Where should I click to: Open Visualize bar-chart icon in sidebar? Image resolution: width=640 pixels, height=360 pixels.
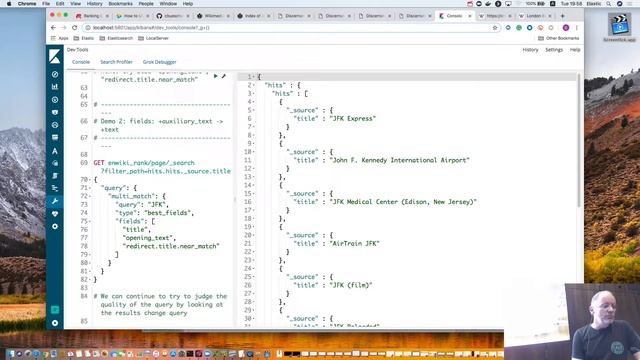point(55,87)
